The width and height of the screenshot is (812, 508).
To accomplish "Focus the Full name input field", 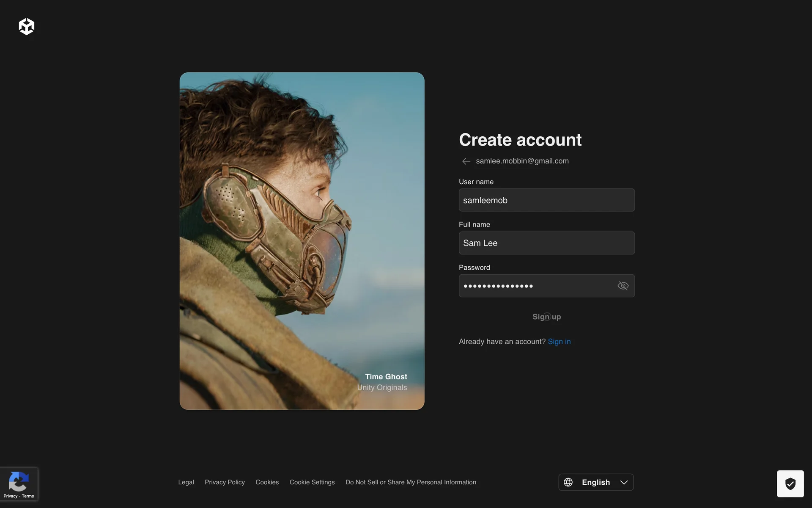I will (546, 243).
